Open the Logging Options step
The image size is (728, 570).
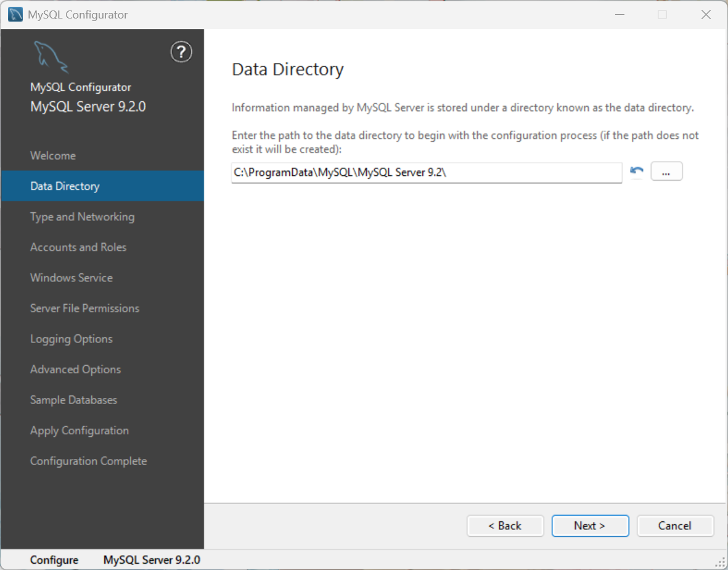click(102, 339)
